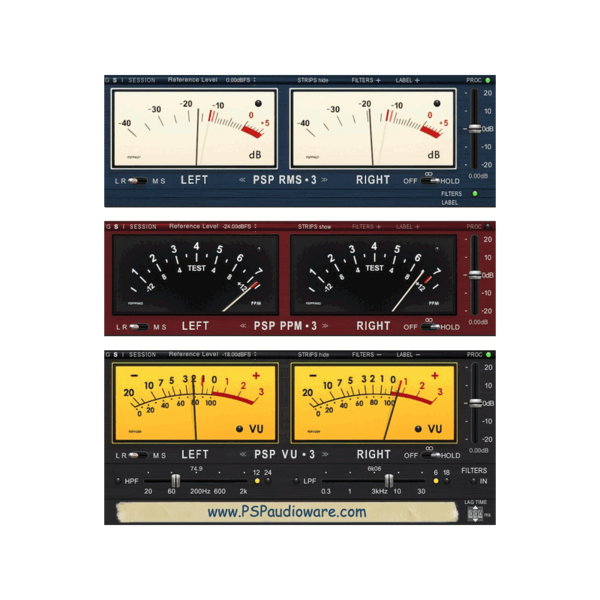The height and width of the screenshot is (600, 600).
Task: Click previous arrow beside PSP PPM 3
Action: pyautogui.click(x=243, y=326)
